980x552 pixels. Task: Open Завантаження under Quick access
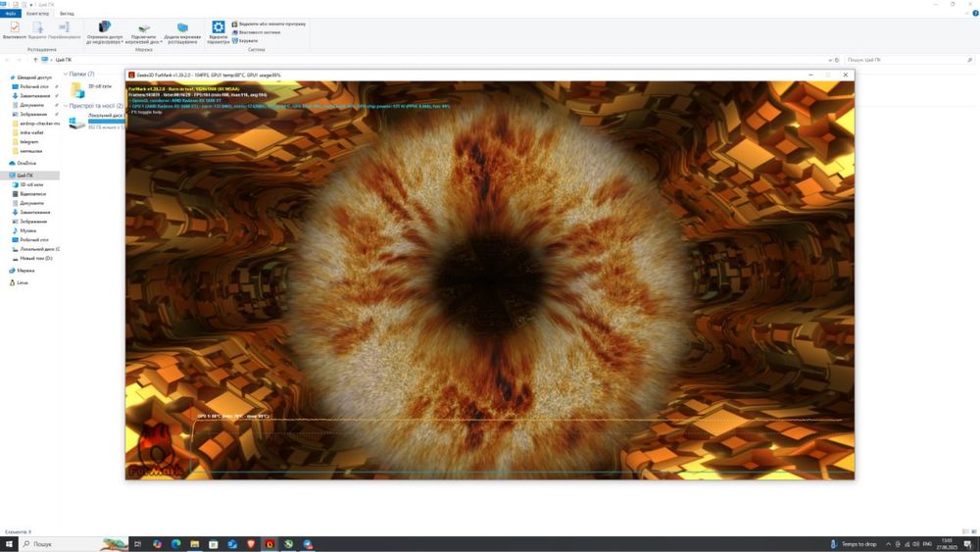click(x=34, y=96)
